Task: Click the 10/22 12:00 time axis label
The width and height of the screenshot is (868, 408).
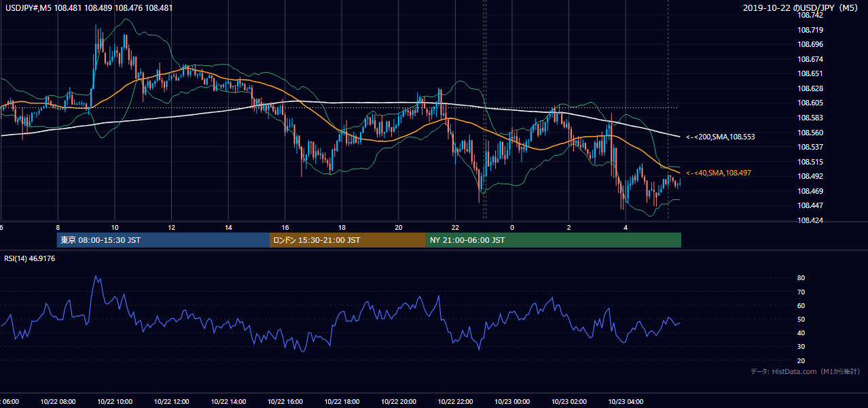Action: 171,402
